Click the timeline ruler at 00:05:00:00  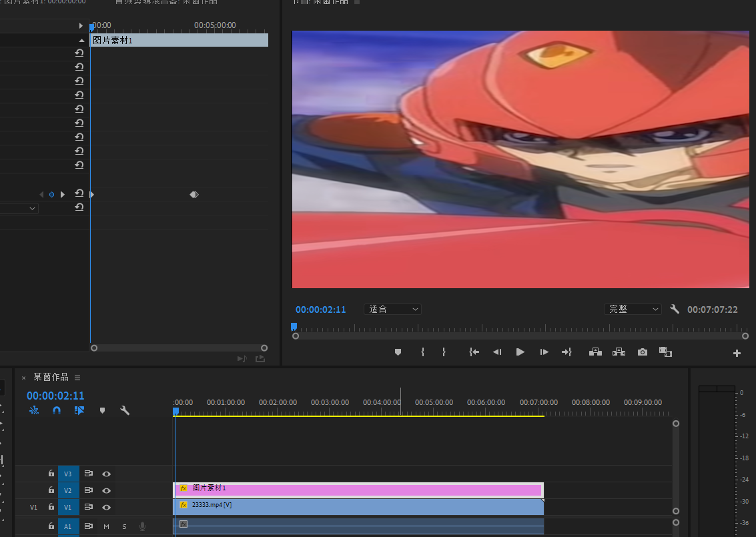pos(434,402)
